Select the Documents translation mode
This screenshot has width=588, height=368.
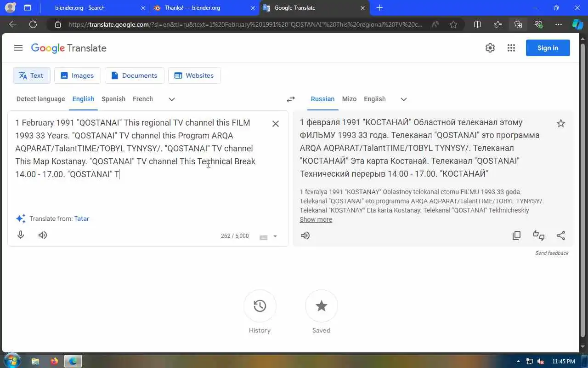click(134, 75)
